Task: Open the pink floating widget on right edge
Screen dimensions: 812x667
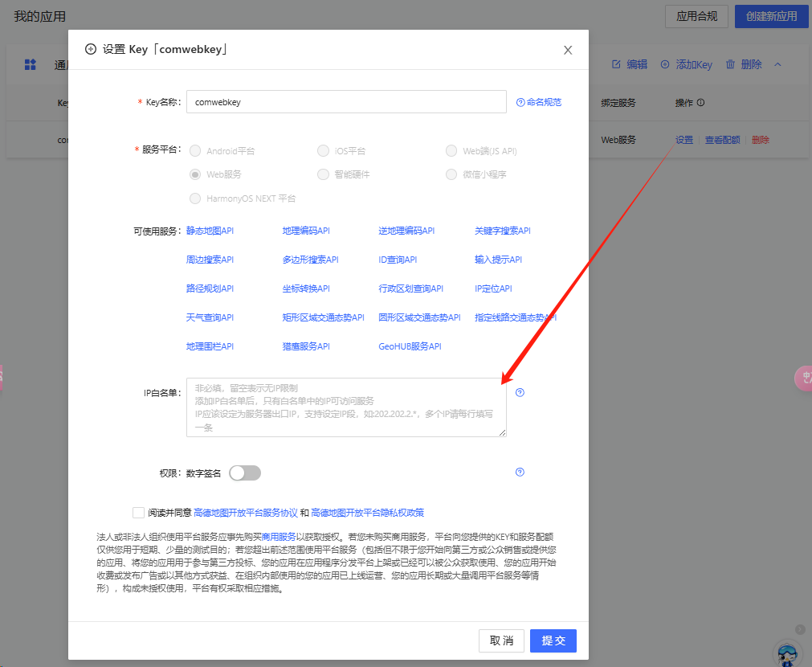Action: (x=804, y=379)
